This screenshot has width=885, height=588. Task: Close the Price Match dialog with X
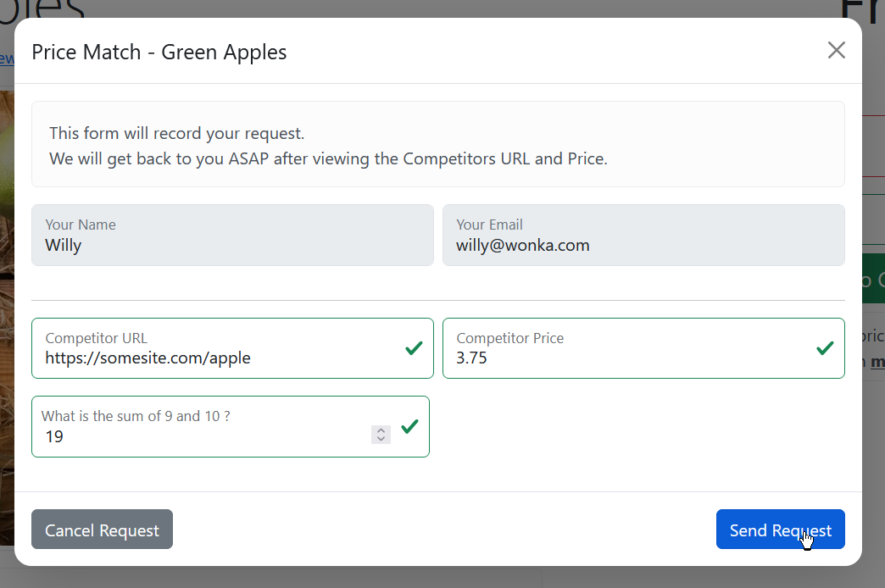click(x=836, y=50)
